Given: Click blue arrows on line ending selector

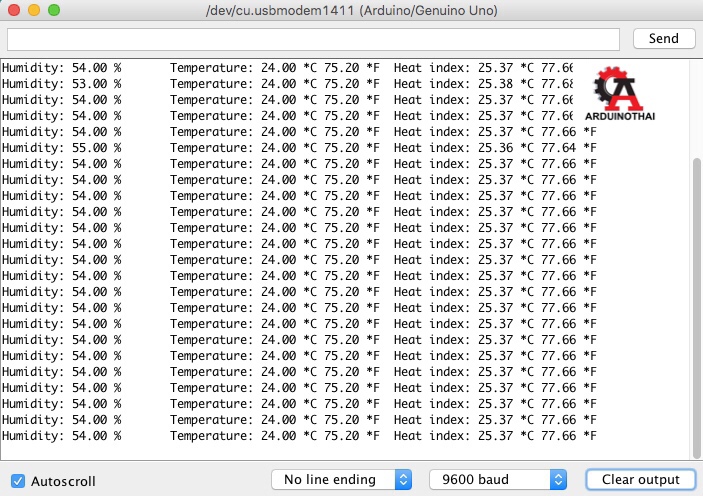Looking at the screenshot, I should coord(403,480).
